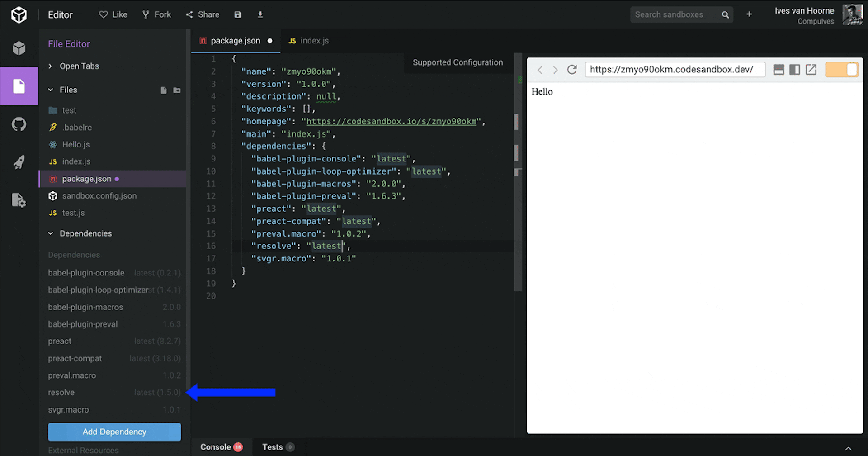Screen dimensions: 868x456
Task: Click inside the sandbox search field
Action: pyautogui.click(x=674, y=14)
